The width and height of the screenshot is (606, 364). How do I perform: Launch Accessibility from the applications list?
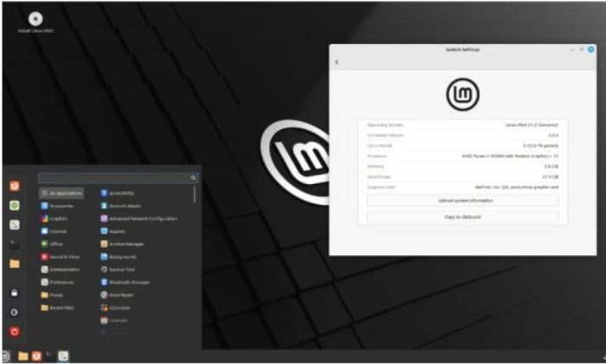click(x=117, y=193)
